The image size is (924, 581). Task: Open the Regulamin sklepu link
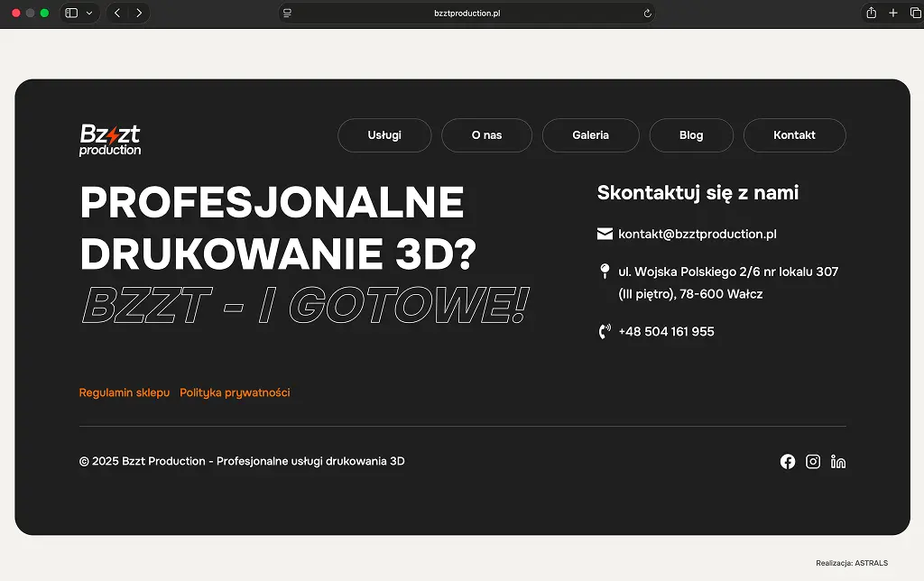pyautogui.click(x=125, y=392)
